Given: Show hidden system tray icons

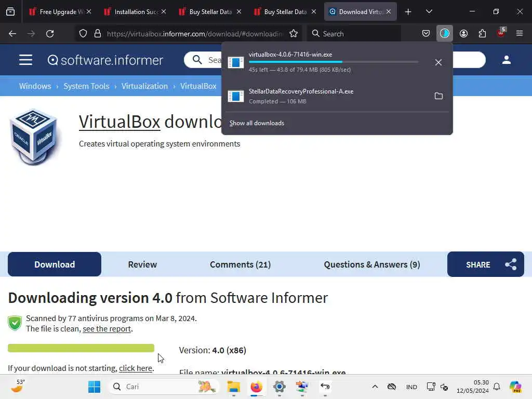Looking at the screenshot, I should pyautogui.click(x=375, y=387).
